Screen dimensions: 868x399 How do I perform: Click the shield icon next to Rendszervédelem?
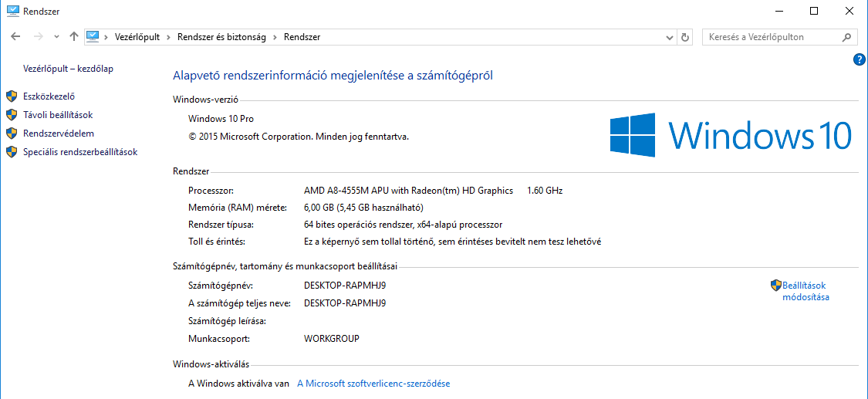[11, 134]
